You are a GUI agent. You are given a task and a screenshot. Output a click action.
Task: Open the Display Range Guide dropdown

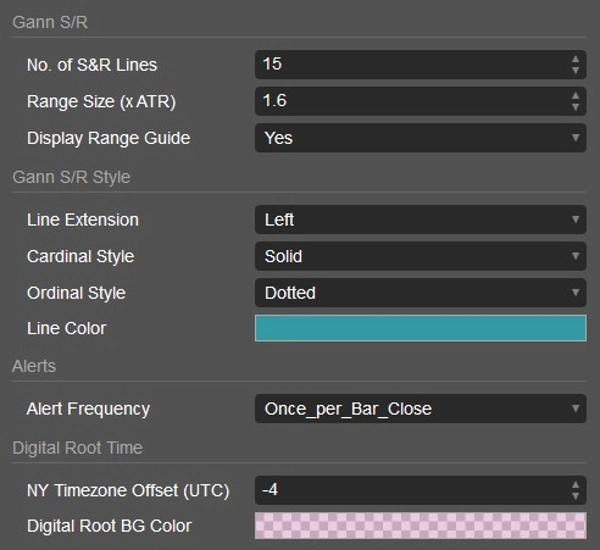point(420,138)
